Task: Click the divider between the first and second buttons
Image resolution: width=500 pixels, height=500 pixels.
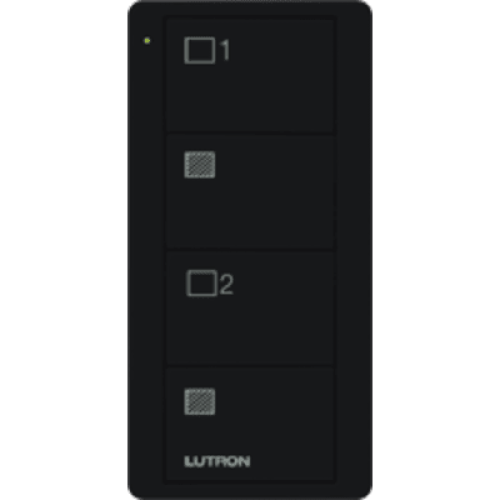Action: tap(250, 135)
